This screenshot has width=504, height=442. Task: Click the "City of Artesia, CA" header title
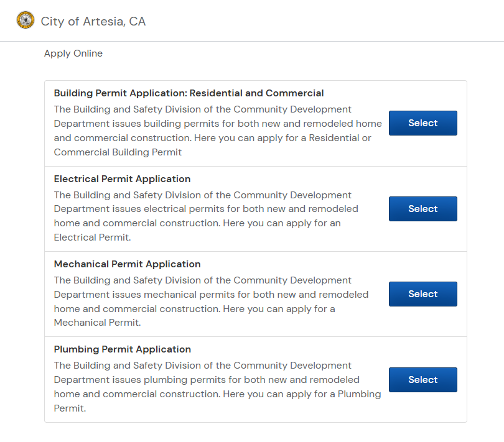pyautogui.click(x=93, y=22)
